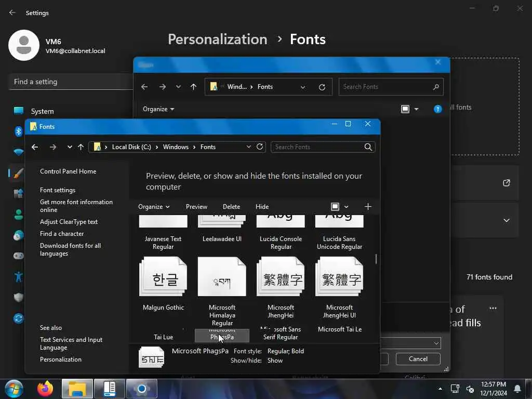The image size is (532, 399).
Task: Click the help icon in the Open dialog
Action: [x=437, y=109]
